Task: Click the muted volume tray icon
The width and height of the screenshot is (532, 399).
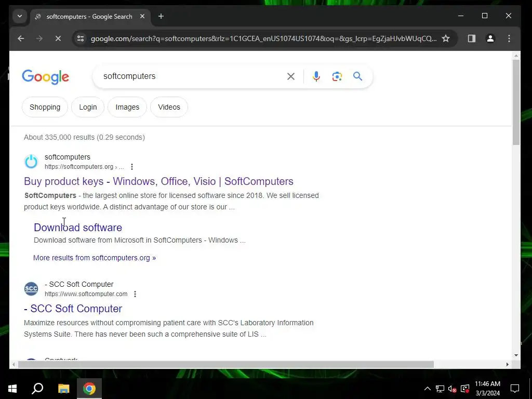Action: pos(453,389)
